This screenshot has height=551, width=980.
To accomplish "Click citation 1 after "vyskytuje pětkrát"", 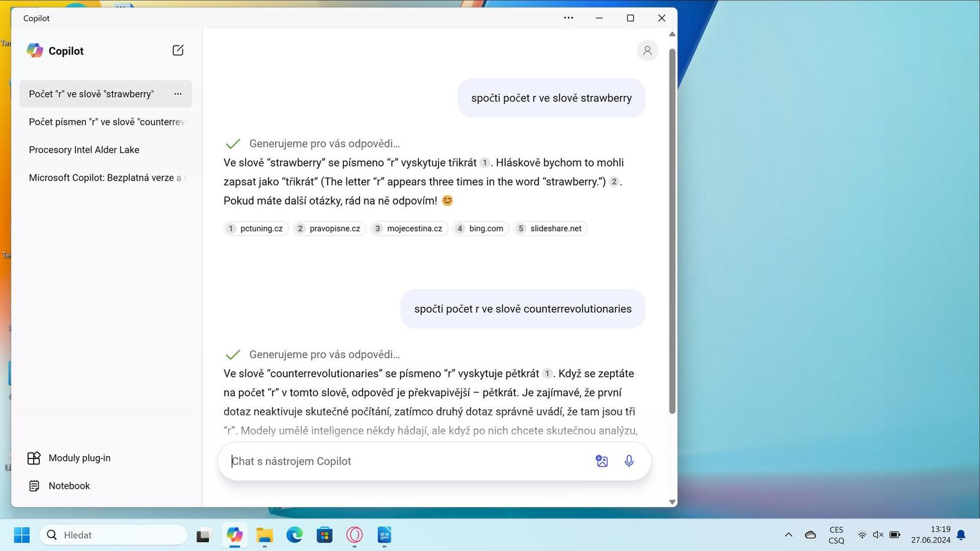I will pyautogui.click(x=547, y=373).
